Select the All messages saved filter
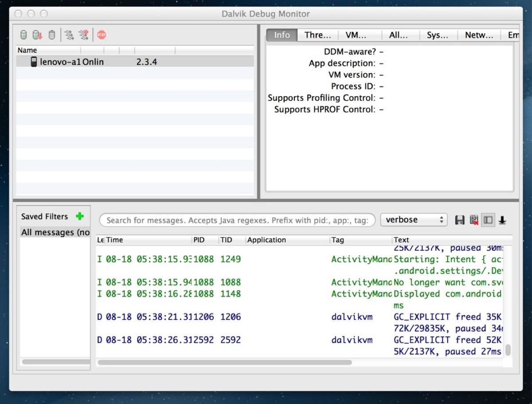This screenshot has height=404, width=532. [55, 232]
